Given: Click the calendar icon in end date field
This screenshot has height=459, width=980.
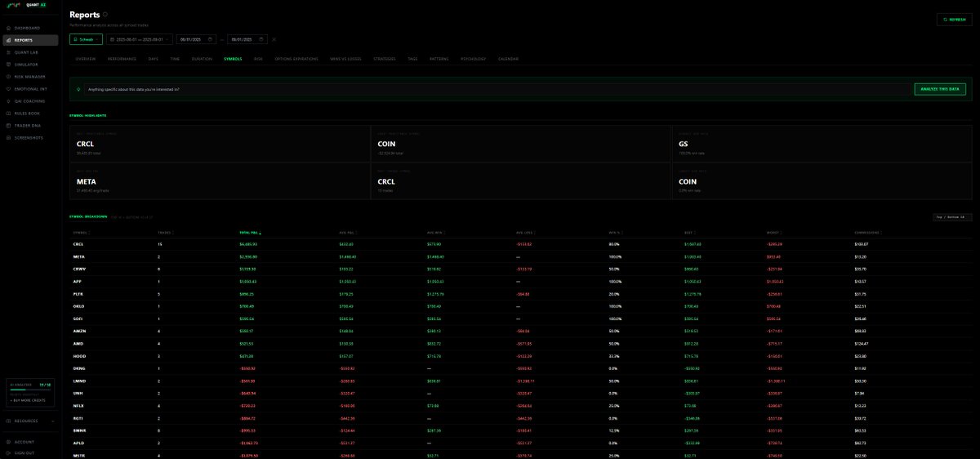Looking at the screenshot, I should (262, 39).
